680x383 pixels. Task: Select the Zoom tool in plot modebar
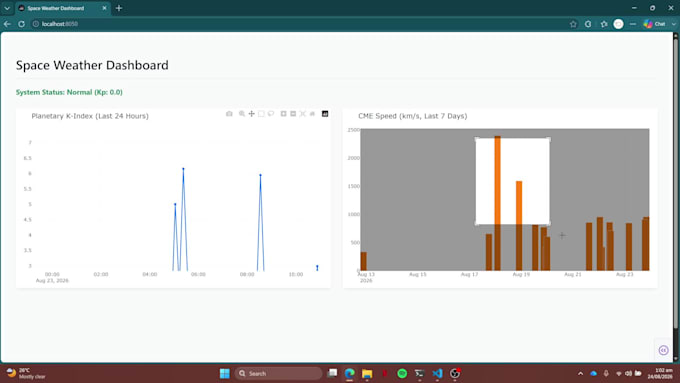coord(242,114)
